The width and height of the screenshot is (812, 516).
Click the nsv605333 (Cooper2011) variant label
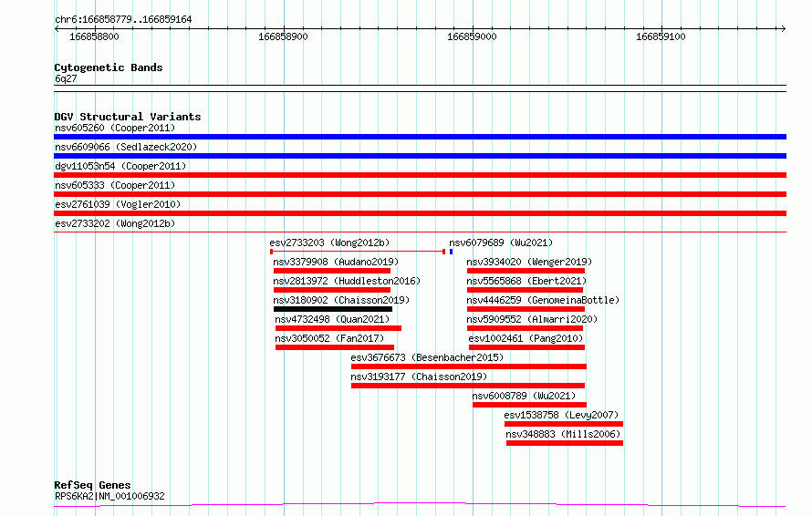tap(115, 185)
